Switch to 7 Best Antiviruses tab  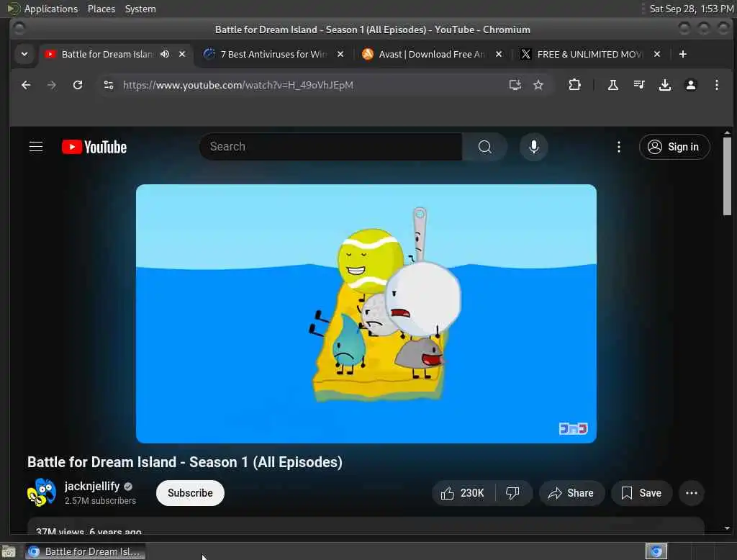coord(273,54)
